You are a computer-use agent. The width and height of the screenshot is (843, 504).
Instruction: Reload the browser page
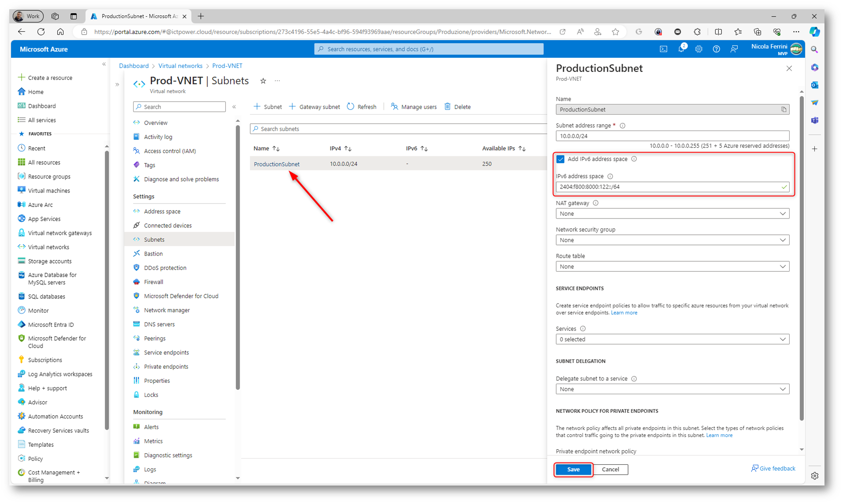41,32
